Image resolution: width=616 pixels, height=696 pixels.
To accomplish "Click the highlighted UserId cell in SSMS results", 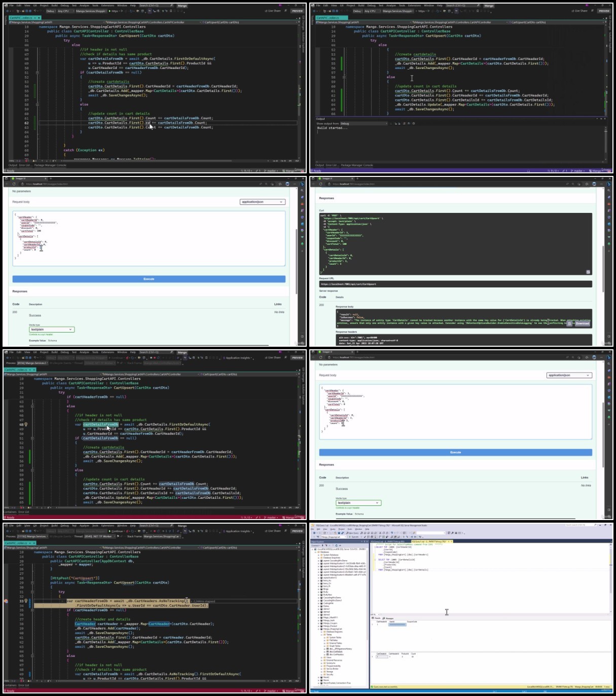I will [397, 625].
